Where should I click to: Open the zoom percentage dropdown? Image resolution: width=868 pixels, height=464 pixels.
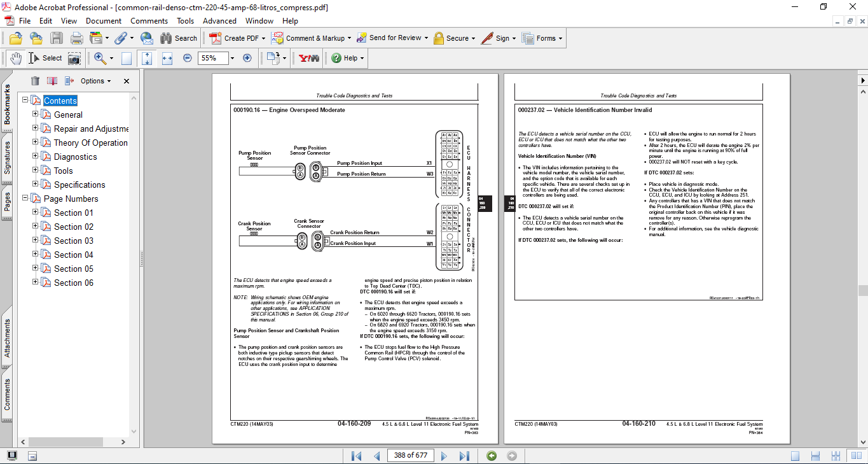(232, 58)
